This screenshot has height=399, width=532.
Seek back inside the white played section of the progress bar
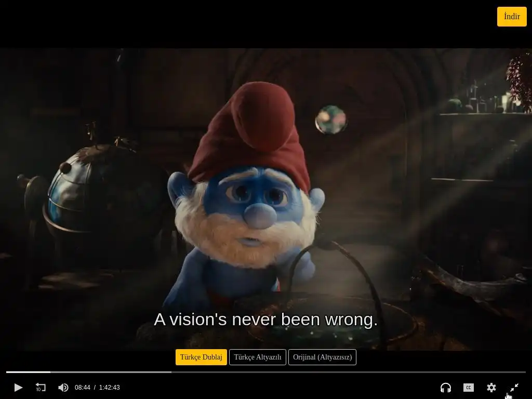[x=28, y=372]
